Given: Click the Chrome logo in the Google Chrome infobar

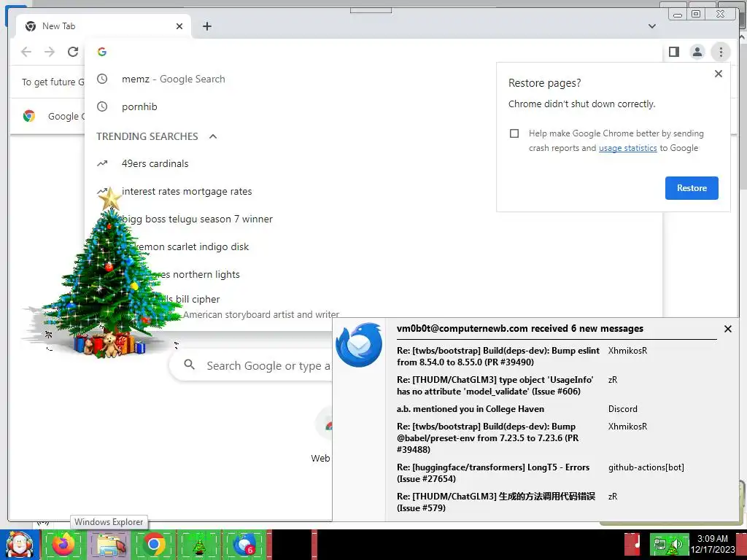Looking at the screenshot, I should tap(29, 116).
